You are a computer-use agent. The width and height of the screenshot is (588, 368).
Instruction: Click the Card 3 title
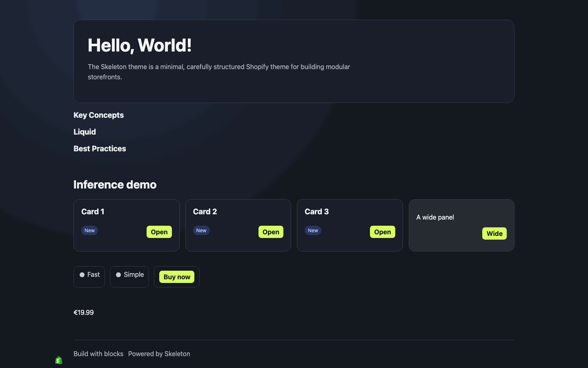point(316,211)
